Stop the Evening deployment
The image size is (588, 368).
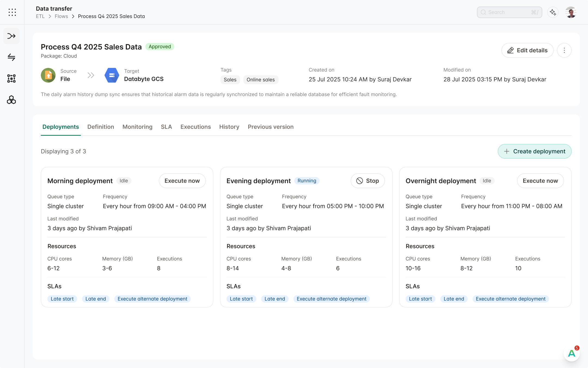(x=367, y=181)
